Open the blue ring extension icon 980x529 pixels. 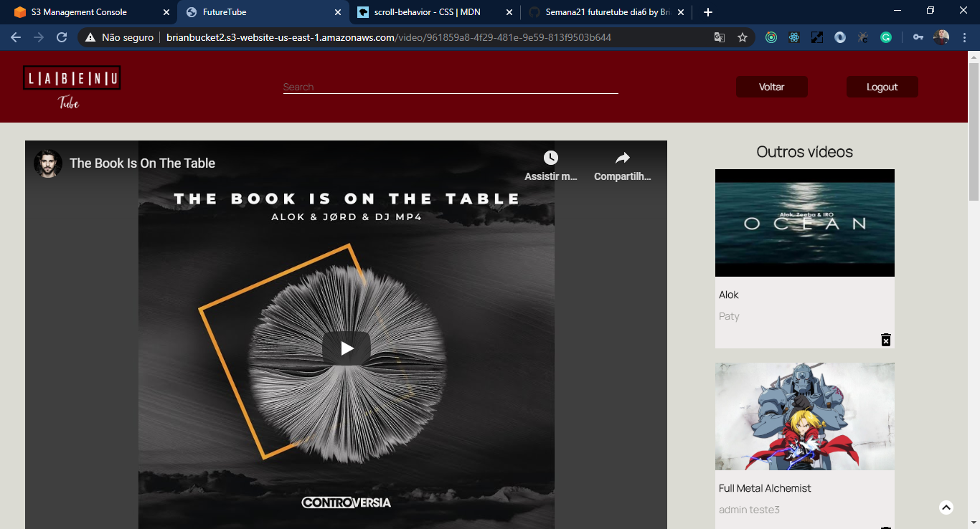coord(840,37)
